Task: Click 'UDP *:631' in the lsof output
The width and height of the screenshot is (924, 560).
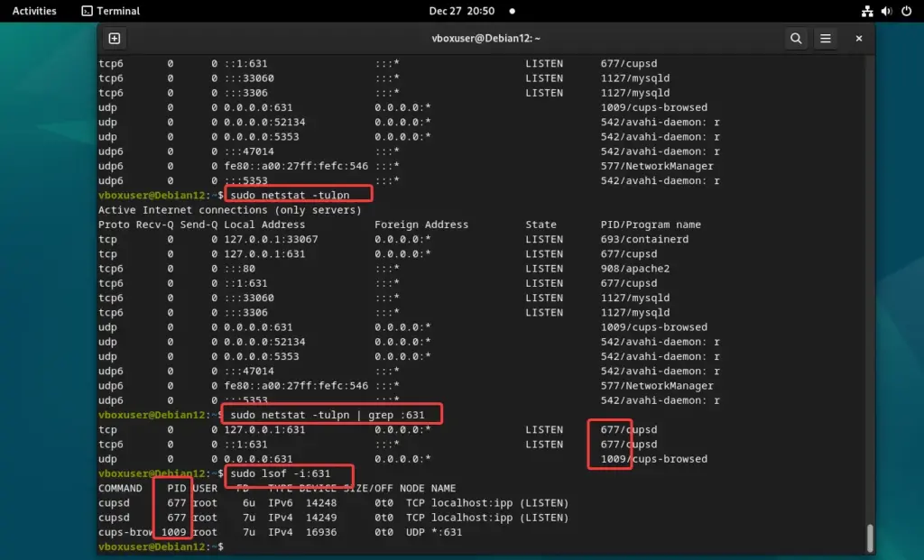Action: point(434,532)
